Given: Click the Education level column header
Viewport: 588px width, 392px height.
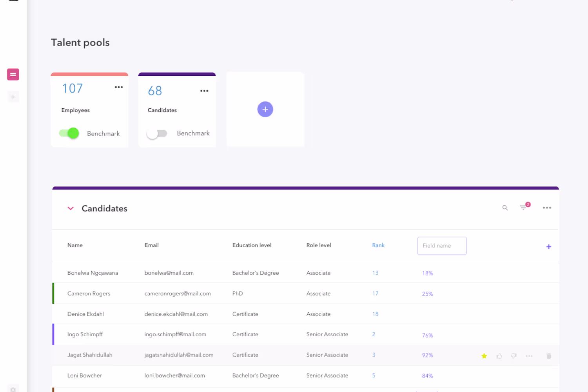Looking at the screenshot, I should (x=252, y=245).
